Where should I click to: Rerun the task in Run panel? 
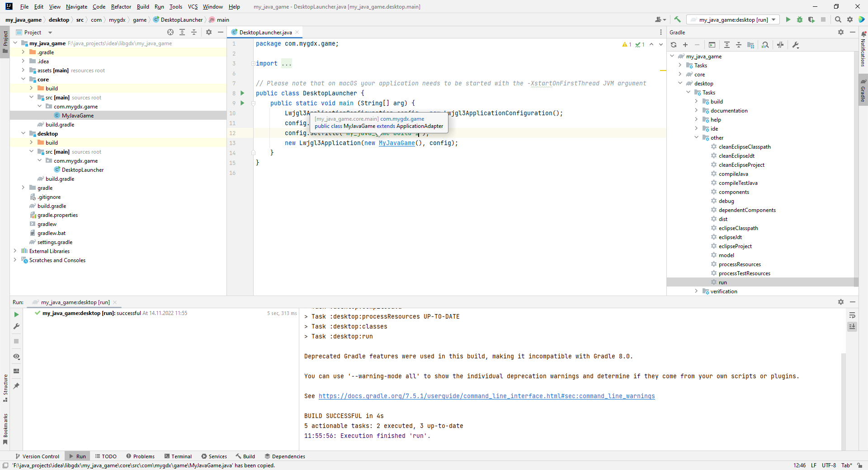click(16, 315)
